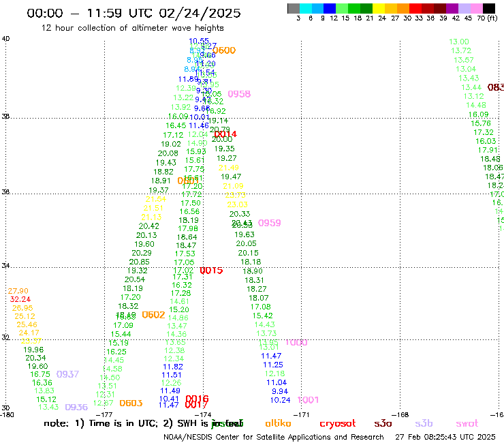Click the wave height value '20.08'
Viewport: 504px width, 443px height.
click(168, 153)
